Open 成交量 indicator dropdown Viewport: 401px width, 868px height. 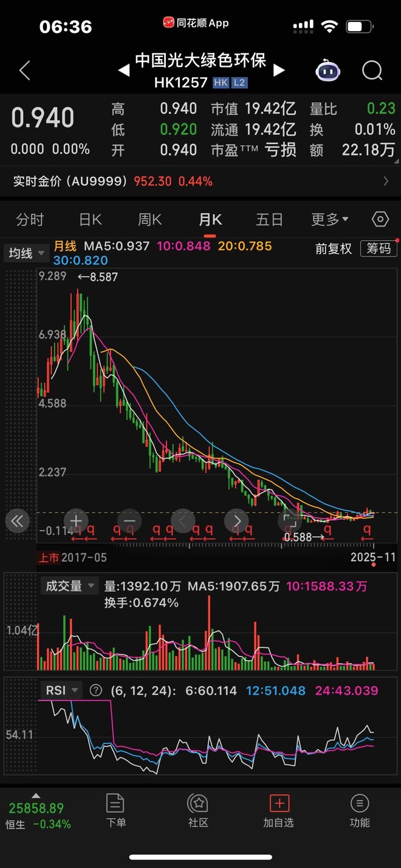(69, 586)
